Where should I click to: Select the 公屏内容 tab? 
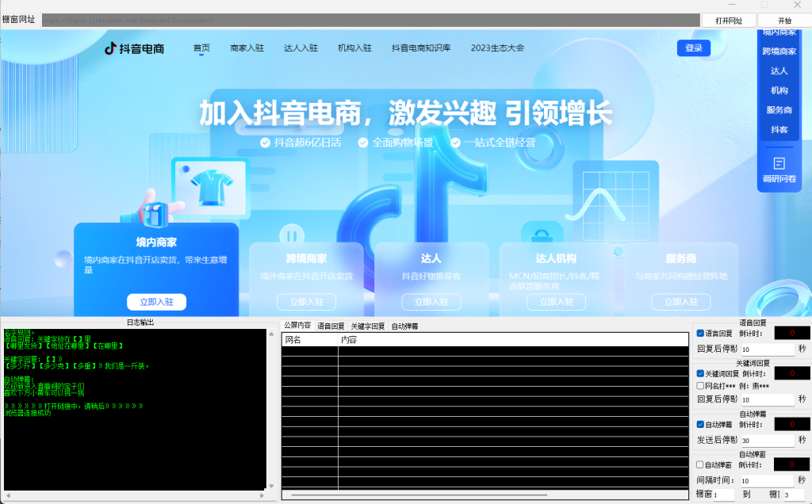point(297,326)
